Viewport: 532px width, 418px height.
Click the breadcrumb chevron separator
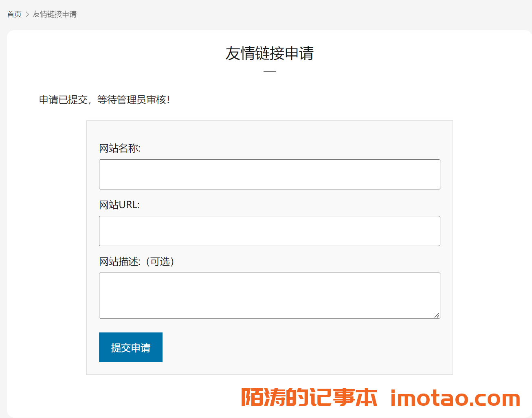click(27, 14)
